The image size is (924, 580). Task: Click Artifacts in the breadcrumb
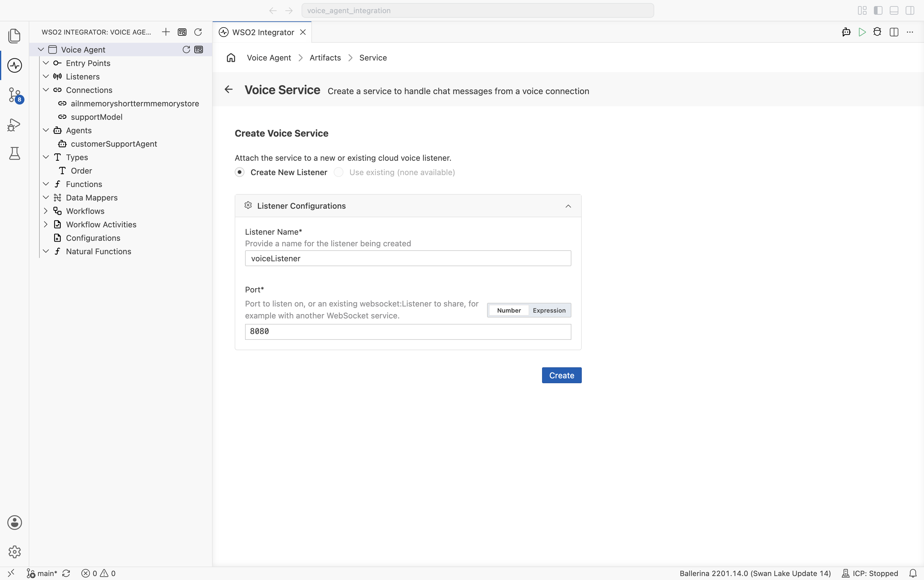pos(325,57)
